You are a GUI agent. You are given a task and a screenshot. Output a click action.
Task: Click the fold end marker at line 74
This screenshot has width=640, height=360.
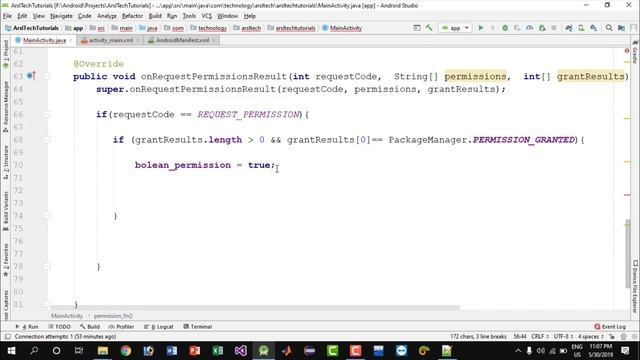click(47, 216)
